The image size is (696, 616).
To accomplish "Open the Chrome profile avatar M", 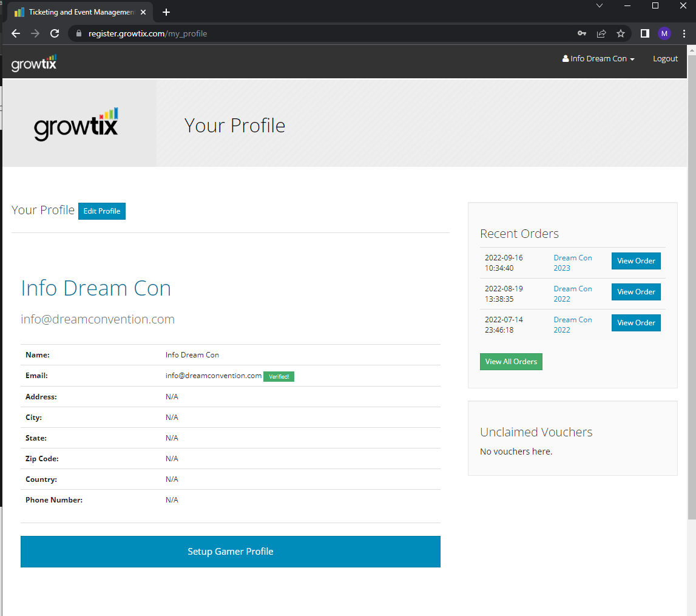I will pos(664,34).
